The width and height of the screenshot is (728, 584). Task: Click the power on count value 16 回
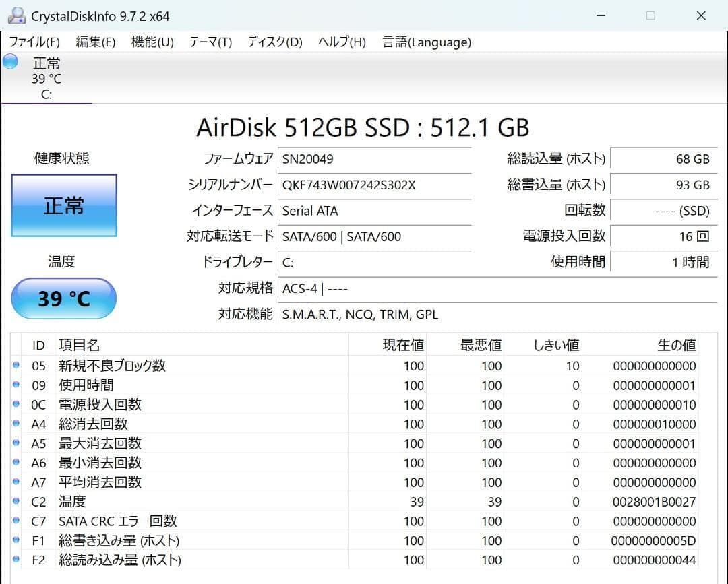click(x=664, y=236)
